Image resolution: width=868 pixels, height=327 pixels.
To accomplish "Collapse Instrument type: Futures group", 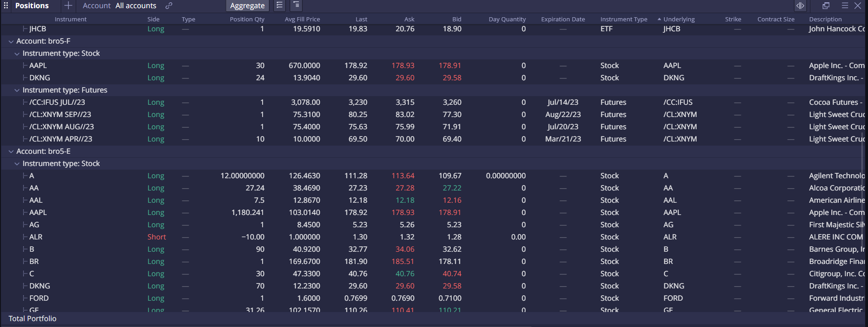I will 17,90.
